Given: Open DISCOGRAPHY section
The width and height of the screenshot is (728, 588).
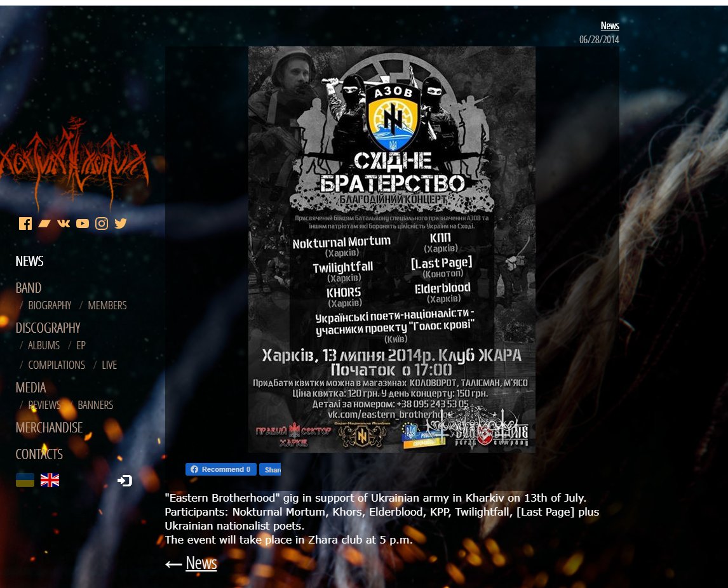Looking at the screenshot, I should (x=48, y=328).
